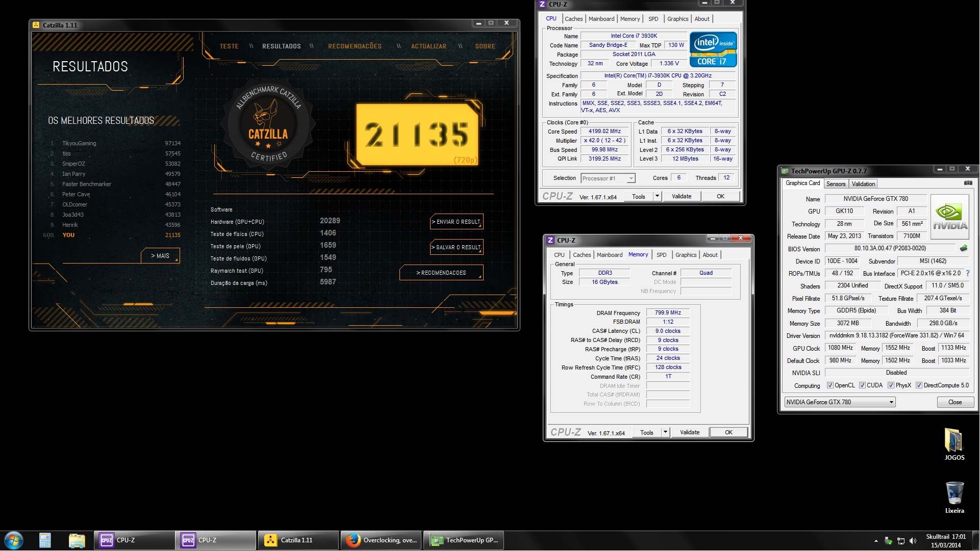The width and height of the screenshot is (980, 551).
Task: Click the Driver Version field in GPU-Z
Action: point(896,335)
